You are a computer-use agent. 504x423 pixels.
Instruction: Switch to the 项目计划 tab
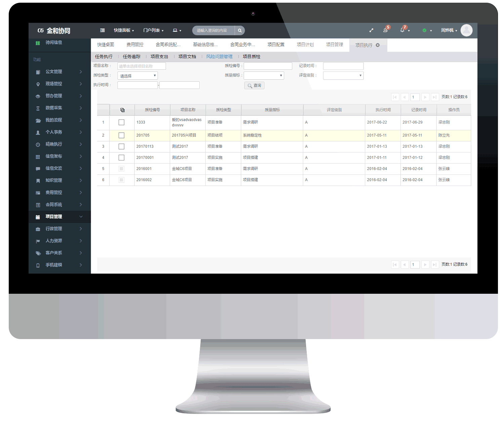305,45
